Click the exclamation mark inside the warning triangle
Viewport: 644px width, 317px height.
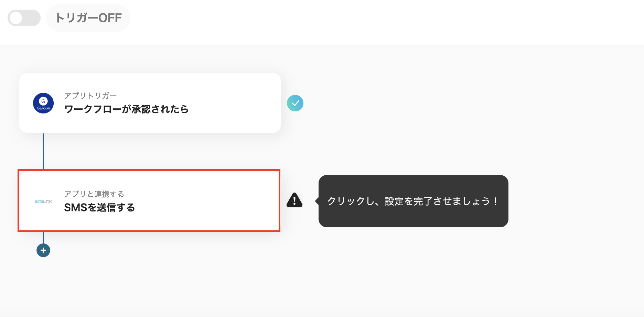[x=294, y=201]
